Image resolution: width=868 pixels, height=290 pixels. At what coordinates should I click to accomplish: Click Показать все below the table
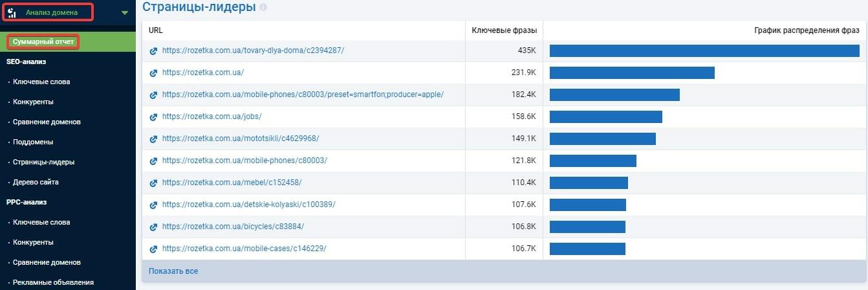173,271
